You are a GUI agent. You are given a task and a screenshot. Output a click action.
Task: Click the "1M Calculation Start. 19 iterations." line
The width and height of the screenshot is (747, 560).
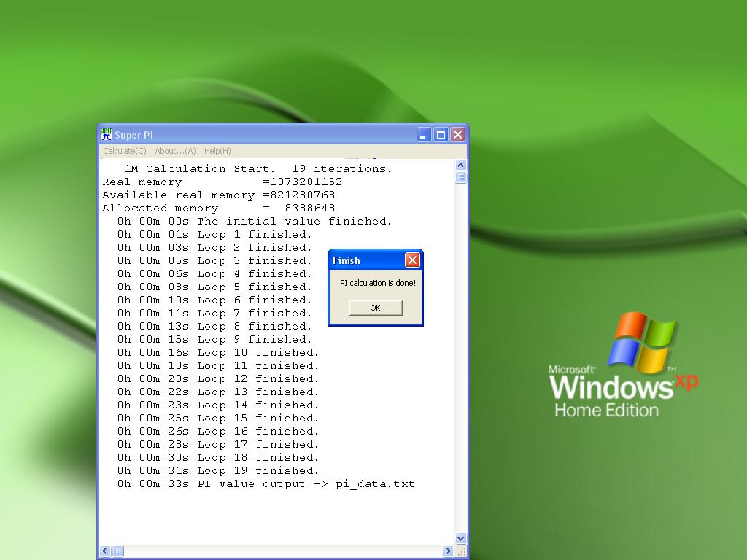click(x=258, y=168)
